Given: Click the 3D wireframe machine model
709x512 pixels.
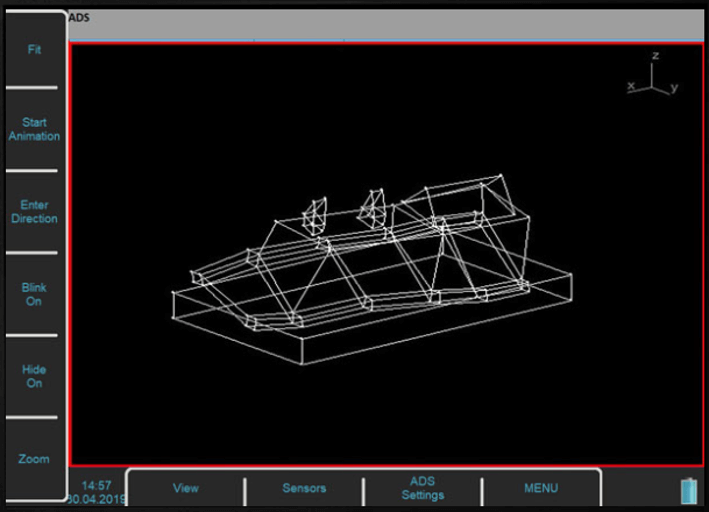Looking at the screenshot, I should pos(372,269).
